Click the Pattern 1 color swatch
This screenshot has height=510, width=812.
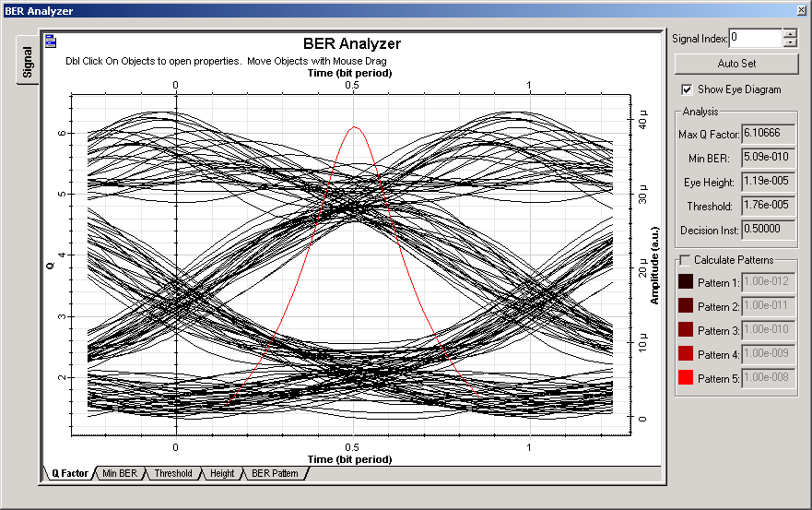(686, 282)
